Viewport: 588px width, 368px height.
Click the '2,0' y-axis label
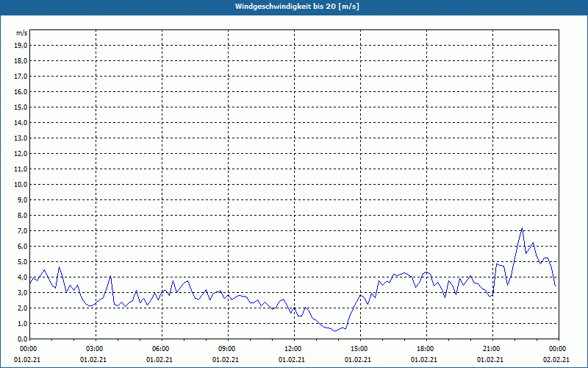point(23,308)
